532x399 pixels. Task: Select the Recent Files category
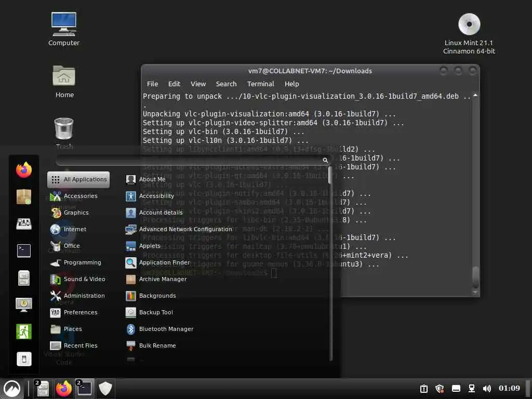[x=74, y=345]
